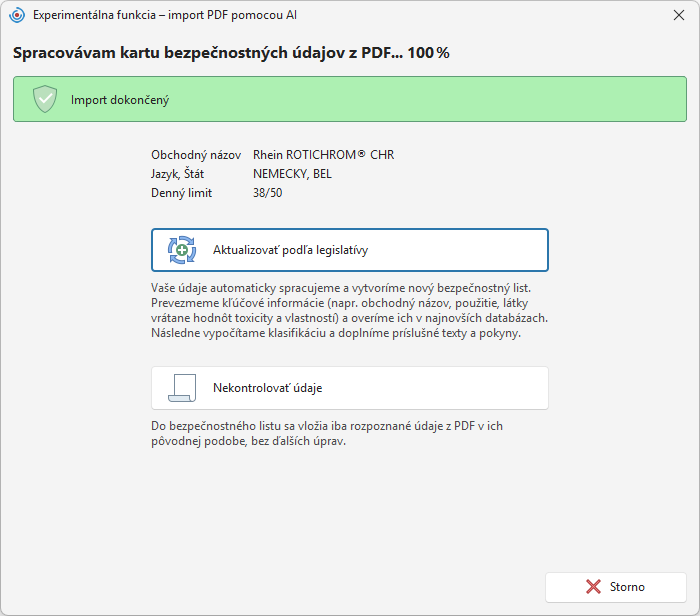Click the 'Jazyk, Štát' label
The width and height of the screenshot is (700, 616).
coord(177,174)
